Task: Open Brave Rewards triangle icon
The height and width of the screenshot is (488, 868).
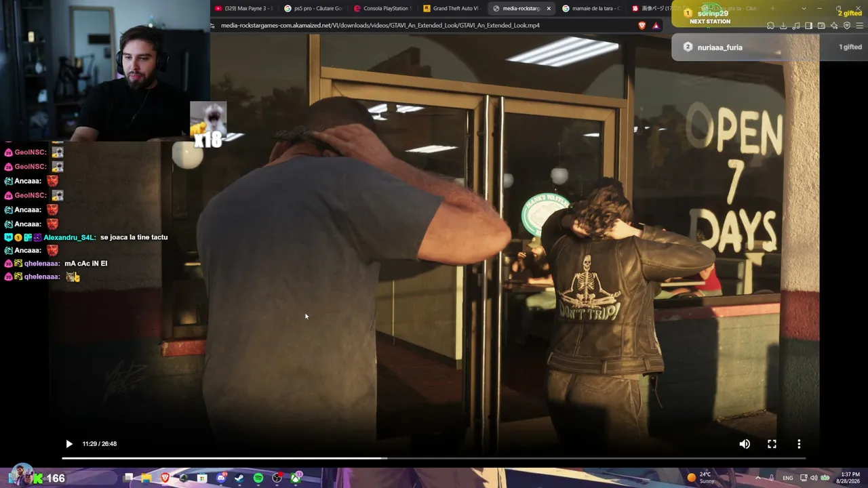Action: point(656,25)
